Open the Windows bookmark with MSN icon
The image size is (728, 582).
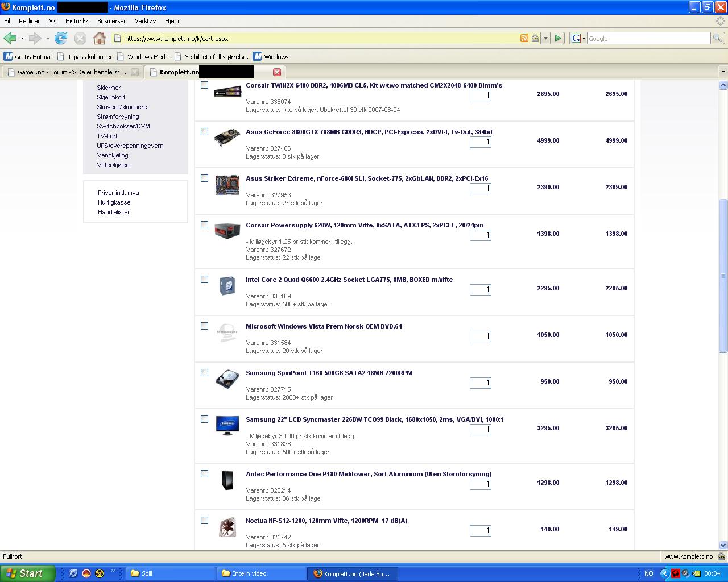point(271,56)
